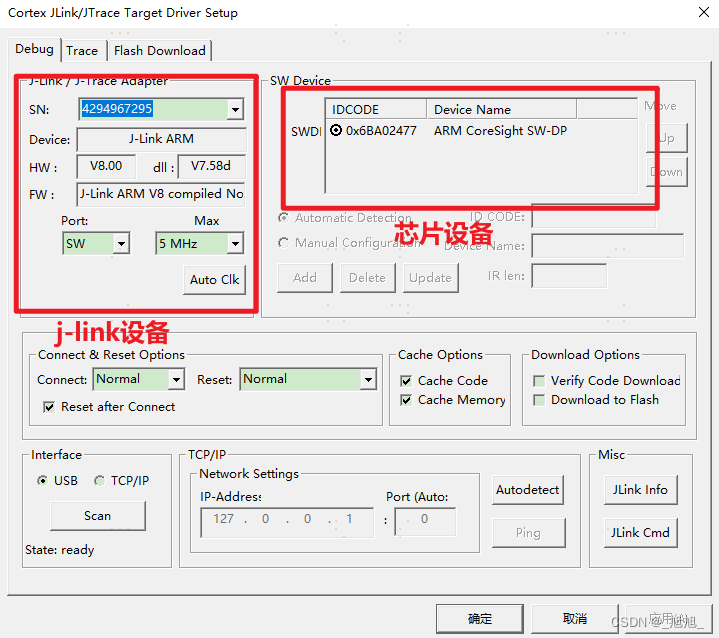The image size is (719, 638).
Task: Open JLink Cmd
Action: click(640, 533)
